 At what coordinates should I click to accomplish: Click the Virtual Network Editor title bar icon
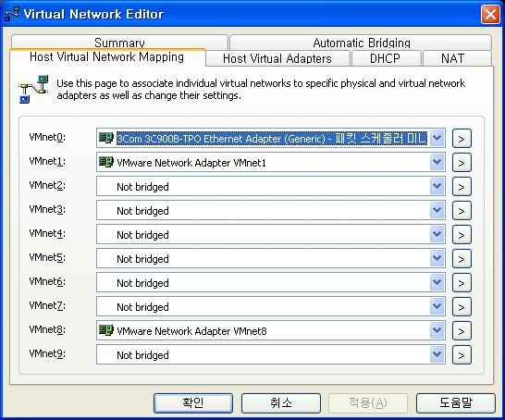[x=12, y=14]
